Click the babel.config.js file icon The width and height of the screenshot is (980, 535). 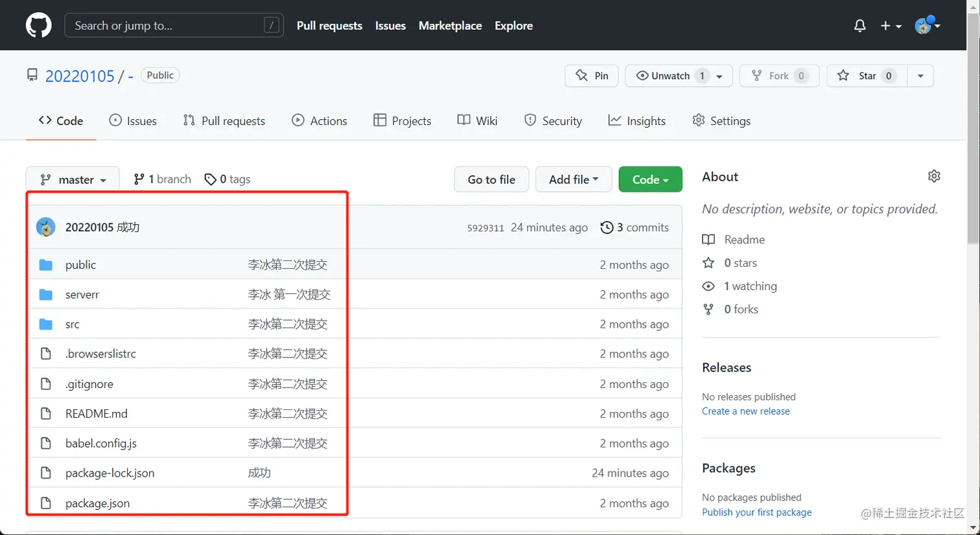(45, 443)
